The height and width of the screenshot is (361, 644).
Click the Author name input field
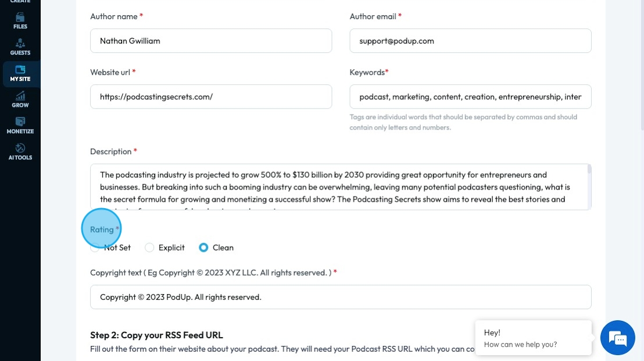point(211,41)
